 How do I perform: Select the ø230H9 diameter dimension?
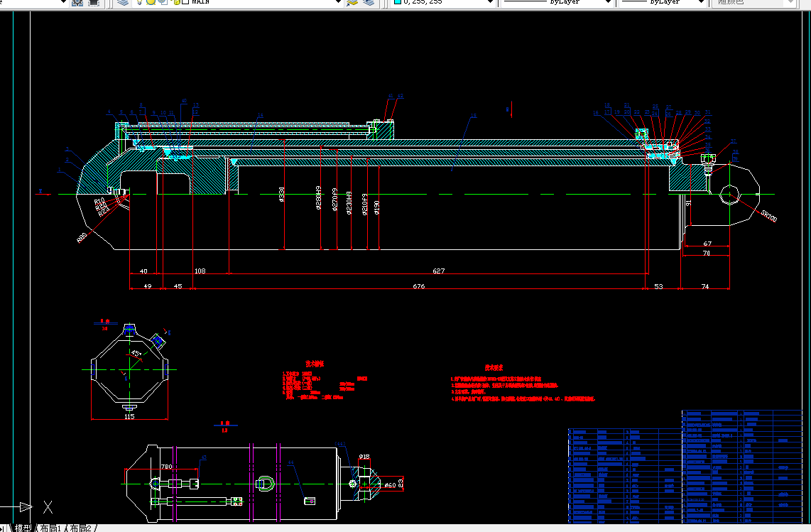(349, 203)
